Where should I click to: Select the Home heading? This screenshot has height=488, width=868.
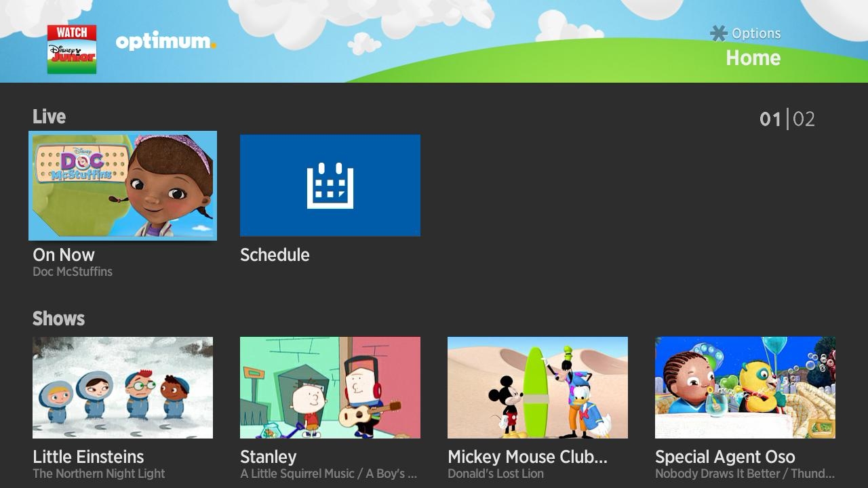coord(753,58)
